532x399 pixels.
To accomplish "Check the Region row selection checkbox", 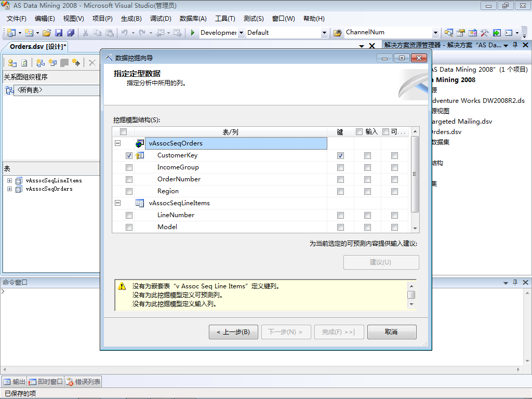I will (x=129, y=191).
